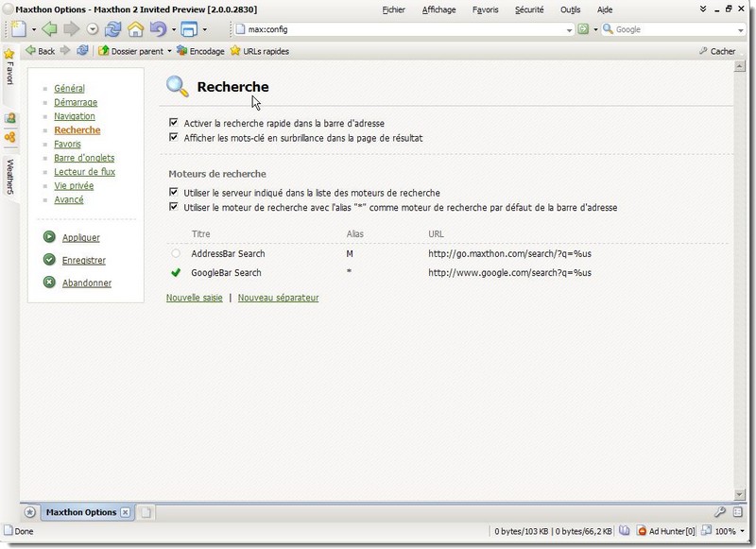Click the Ad Hunter status icon

642,531
